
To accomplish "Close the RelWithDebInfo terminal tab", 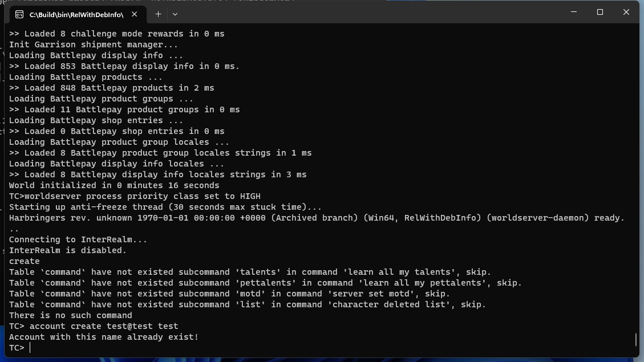I will click(x=134, y=14).
